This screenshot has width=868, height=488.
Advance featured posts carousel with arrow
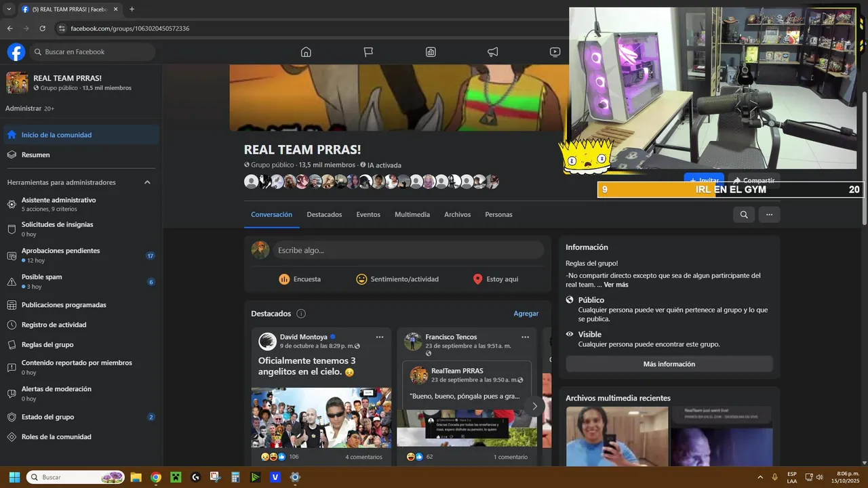pos(534,406)
